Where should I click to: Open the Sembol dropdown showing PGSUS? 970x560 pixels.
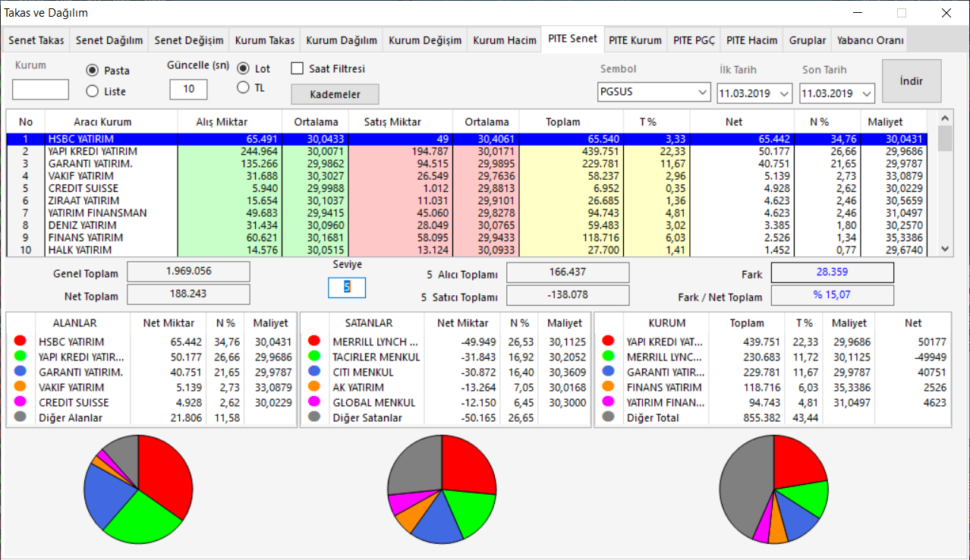(653, 93)
